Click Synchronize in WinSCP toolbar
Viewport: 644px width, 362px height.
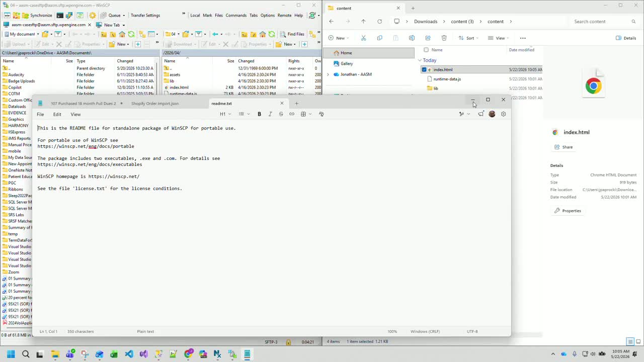(37, 15)
